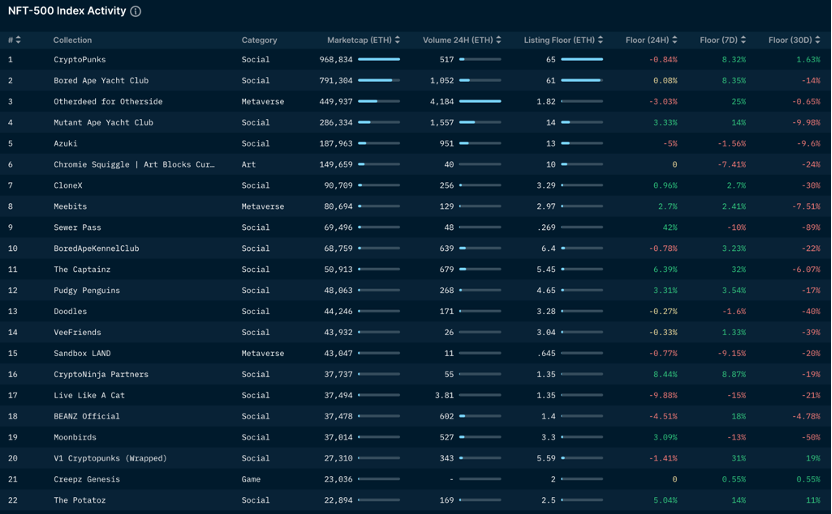Select BoredApeKennelClub collection name
The height and width of the screenshot is (514, 832).
pyautogui.click(x=96, y=248)
